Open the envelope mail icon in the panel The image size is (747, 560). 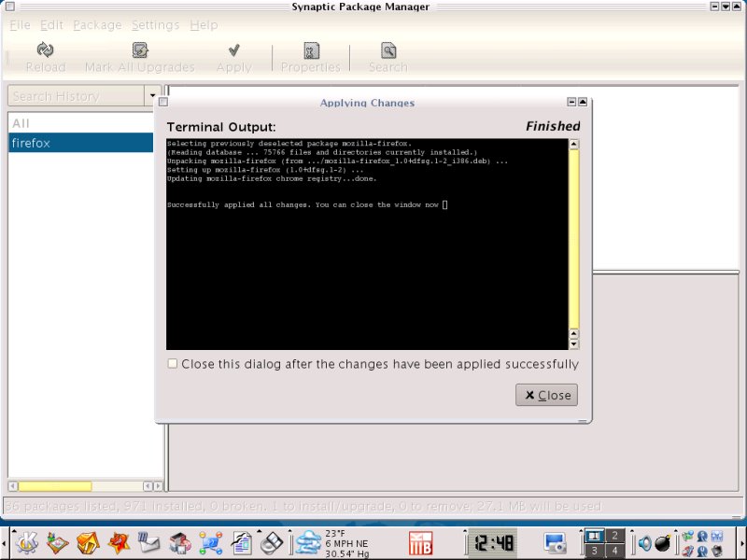149,542
